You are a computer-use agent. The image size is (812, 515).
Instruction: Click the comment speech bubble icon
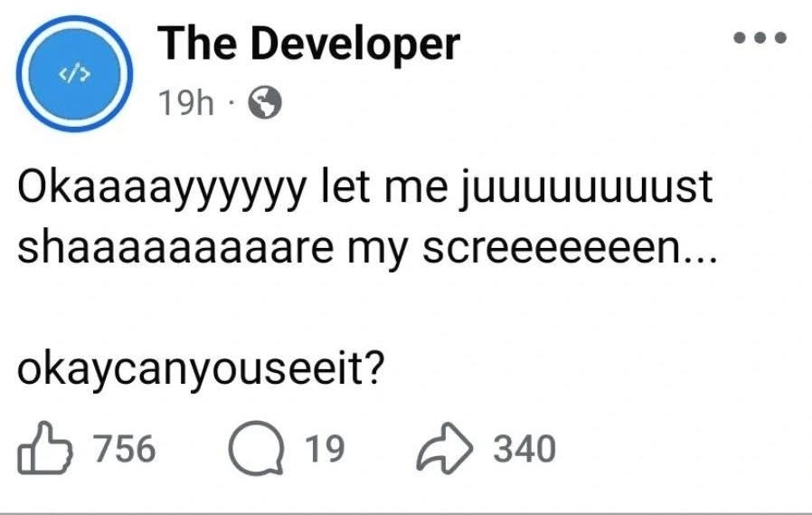pyautogui.click(x=258, y=449)
